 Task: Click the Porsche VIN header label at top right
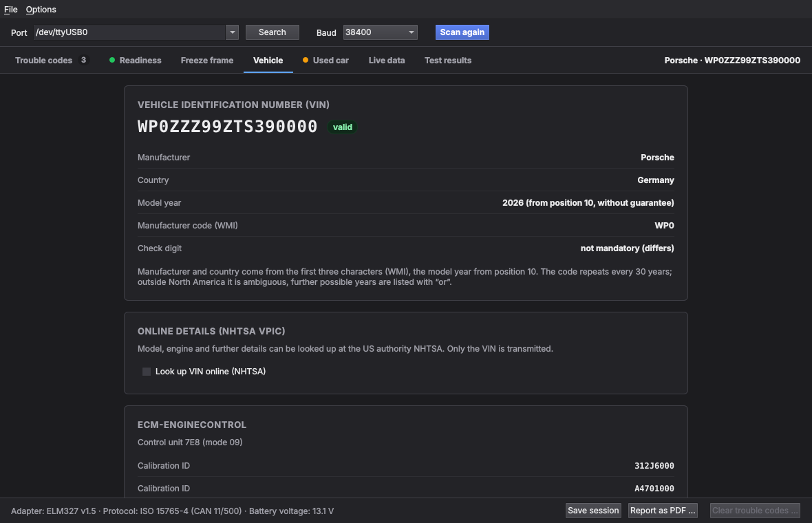pos(732,60)
